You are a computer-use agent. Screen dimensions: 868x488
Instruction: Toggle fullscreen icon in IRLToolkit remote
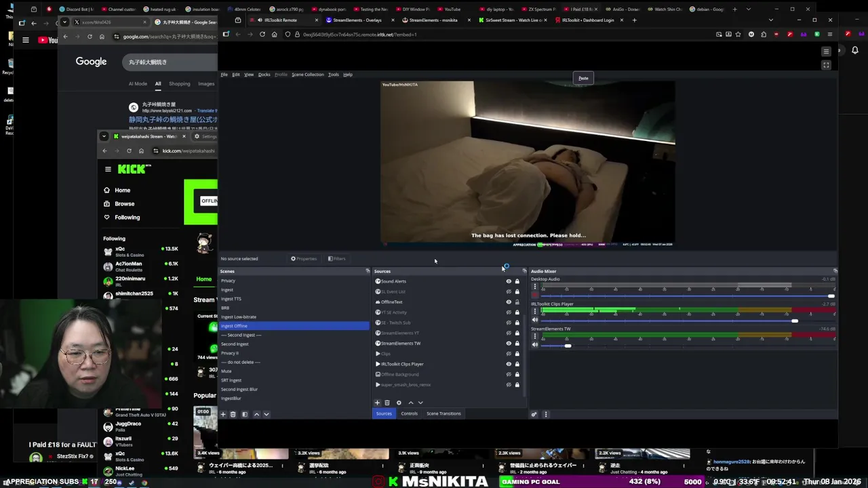point(826,65)
